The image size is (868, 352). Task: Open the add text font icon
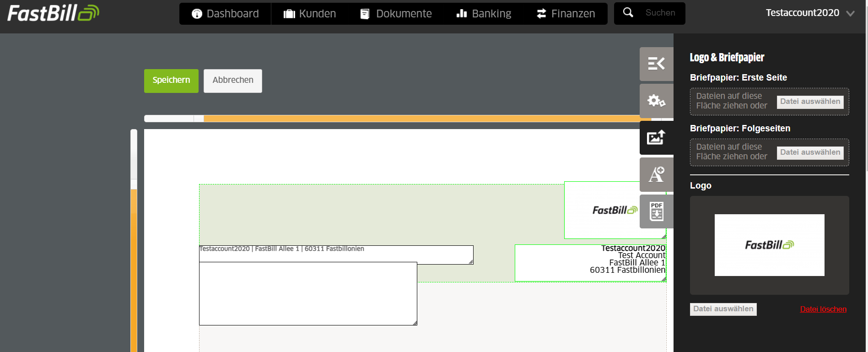click(656, 174)
